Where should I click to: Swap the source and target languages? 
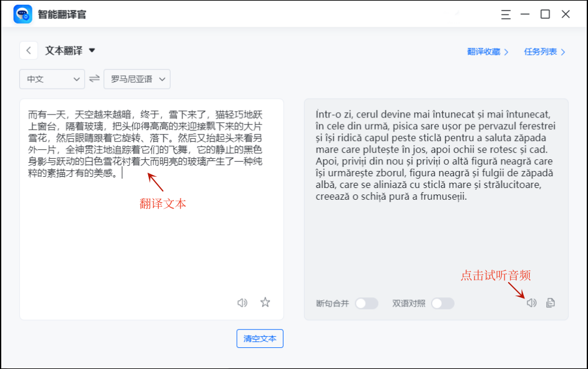(95, 79)
